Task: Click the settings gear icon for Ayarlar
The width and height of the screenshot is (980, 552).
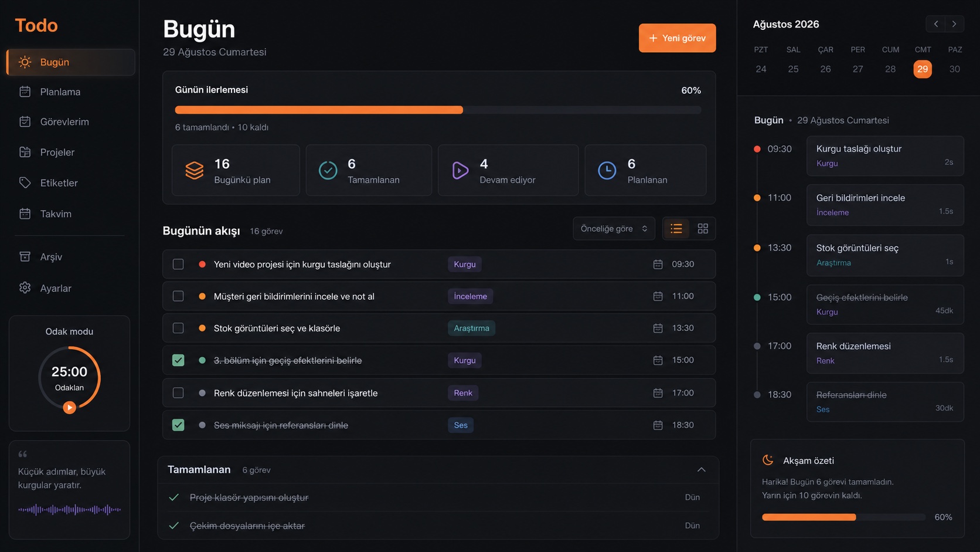Action: (x=25, y=288)
